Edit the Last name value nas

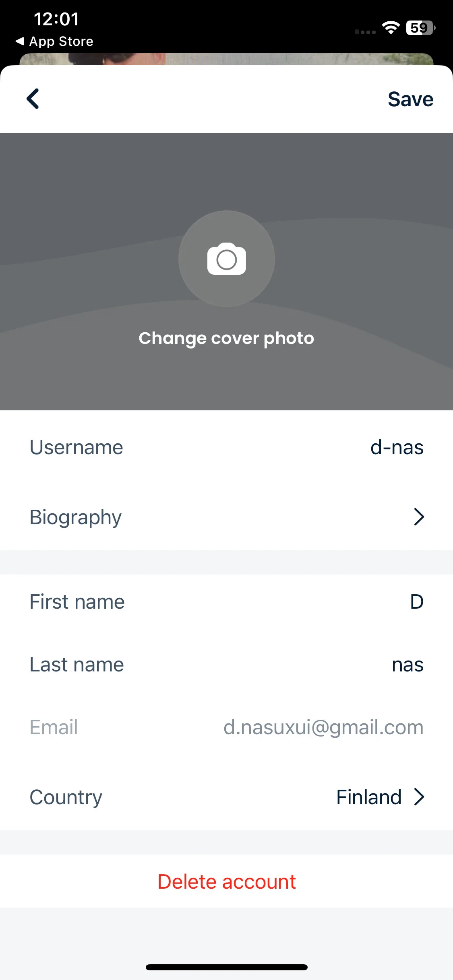tap(407, 665)
